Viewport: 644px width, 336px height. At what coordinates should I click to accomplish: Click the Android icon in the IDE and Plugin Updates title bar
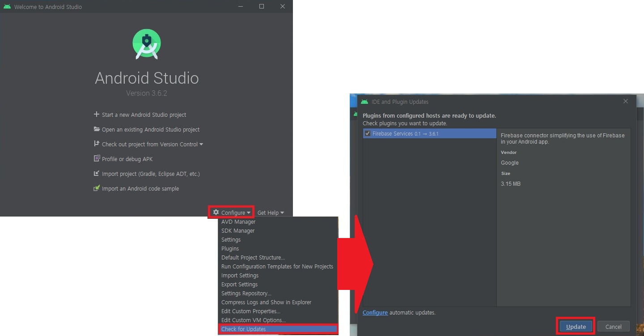coord(364,102)
